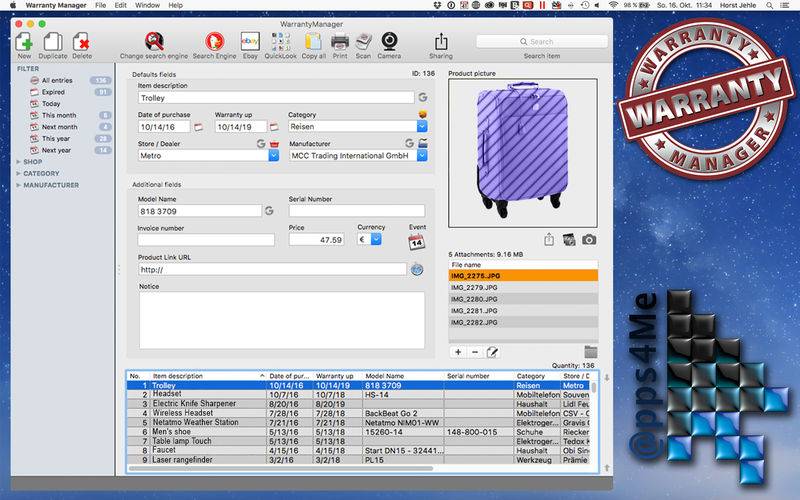The width and height of the screenshot is (800, 500).
Task: Open attachments folder icon
Action: (591, 352)
